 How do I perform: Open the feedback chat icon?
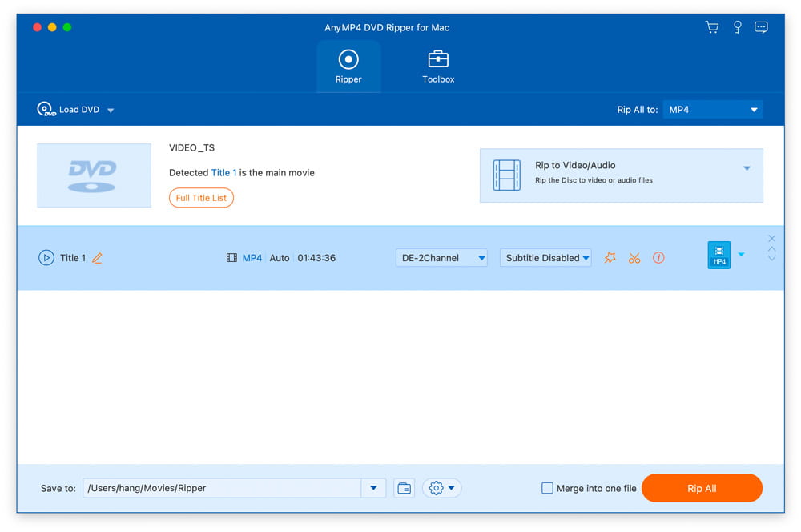pos(761,27)
